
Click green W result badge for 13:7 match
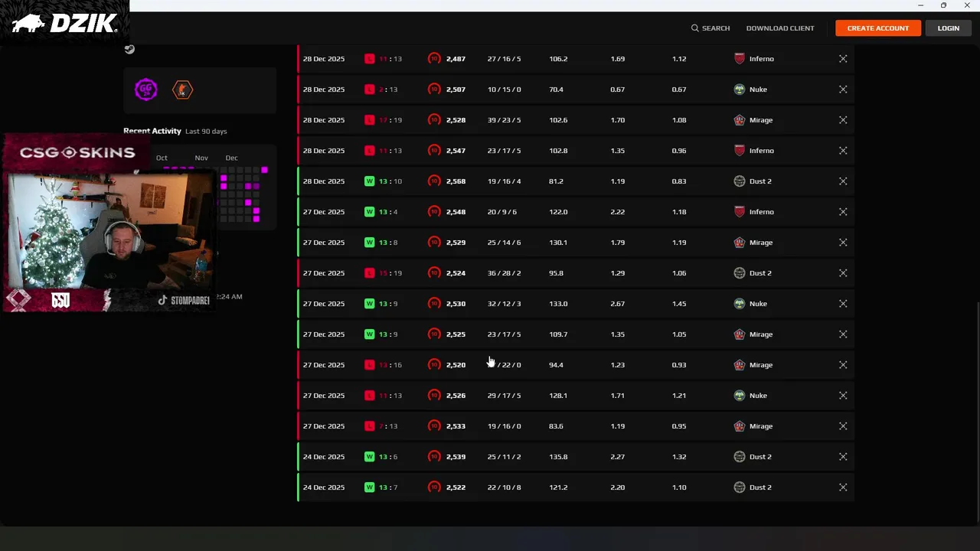[x=370, y=487]
